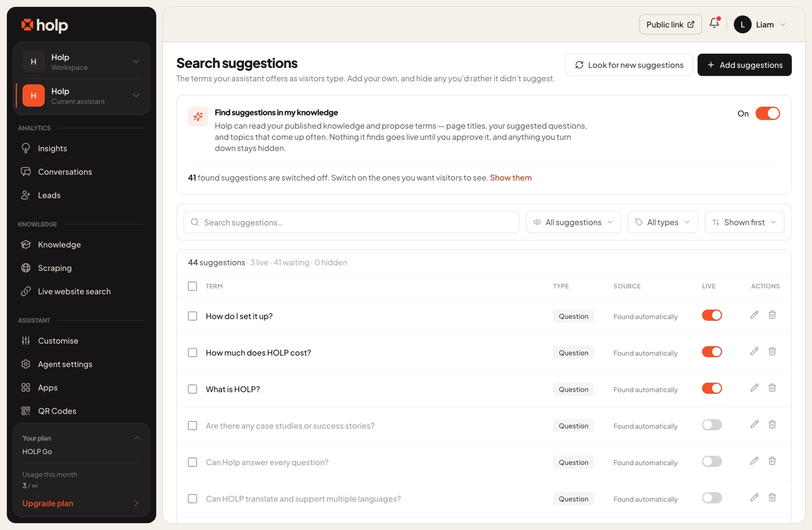
Task: Navigate to Agent settings
Action: tap(81, 364)
